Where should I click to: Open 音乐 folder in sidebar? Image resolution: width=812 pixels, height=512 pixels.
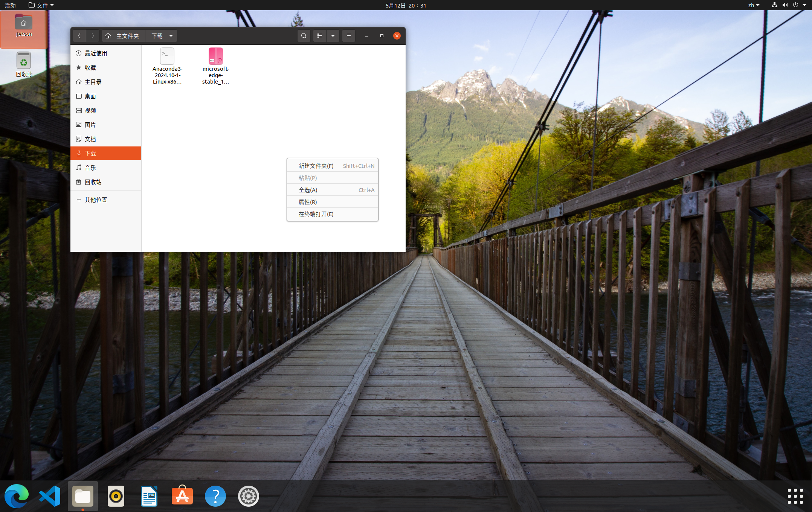point(106,168)
